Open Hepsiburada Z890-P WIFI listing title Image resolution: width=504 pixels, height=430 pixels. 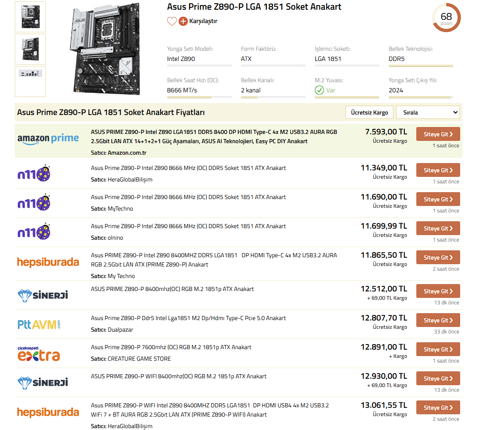point(210,410)
